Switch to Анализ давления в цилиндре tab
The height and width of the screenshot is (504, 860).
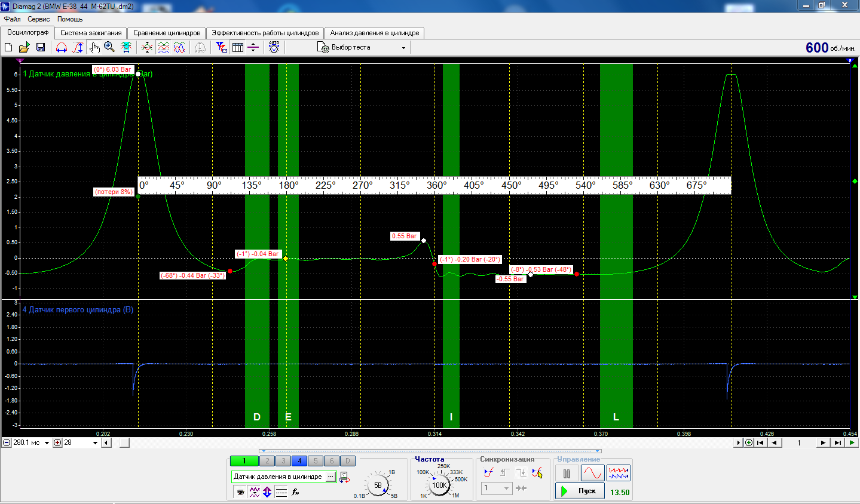pyautogui.click(x=375, y=33)
